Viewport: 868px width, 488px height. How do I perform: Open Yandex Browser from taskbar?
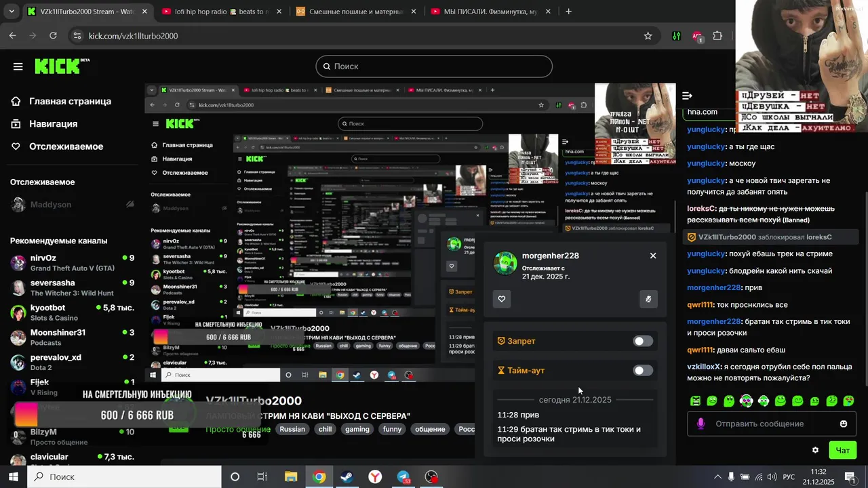coord(375,476)
